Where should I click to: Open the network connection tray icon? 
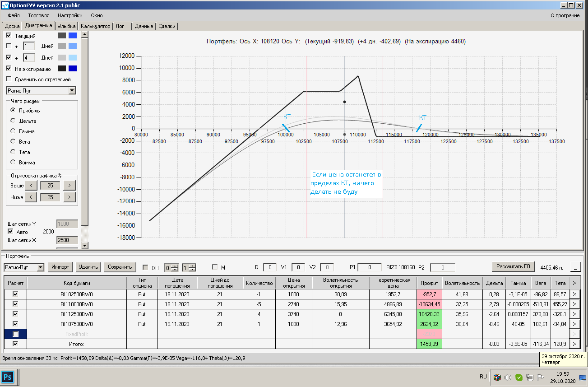pyautogui.click(x=530, y=377)
